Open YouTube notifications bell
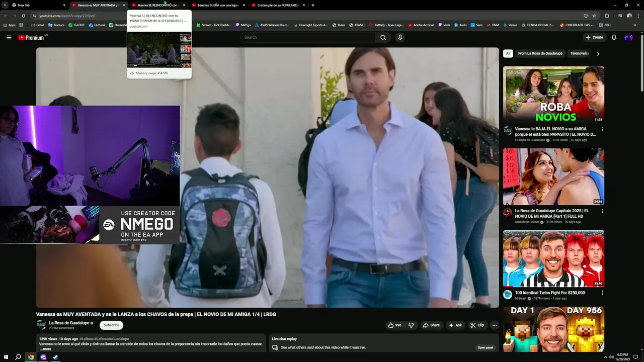 (614, 37)
